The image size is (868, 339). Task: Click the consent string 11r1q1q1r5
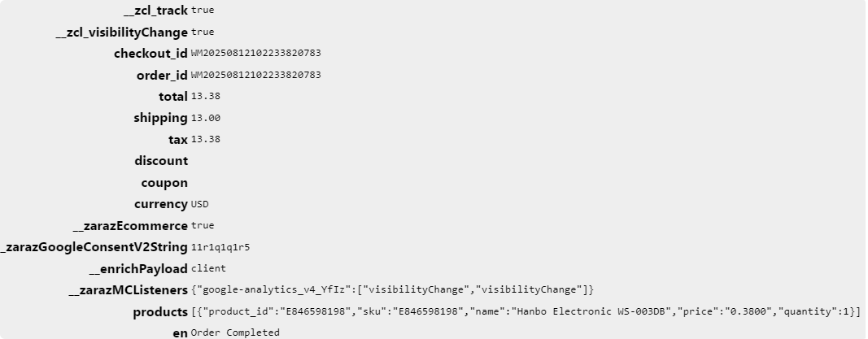coord(220,247)
